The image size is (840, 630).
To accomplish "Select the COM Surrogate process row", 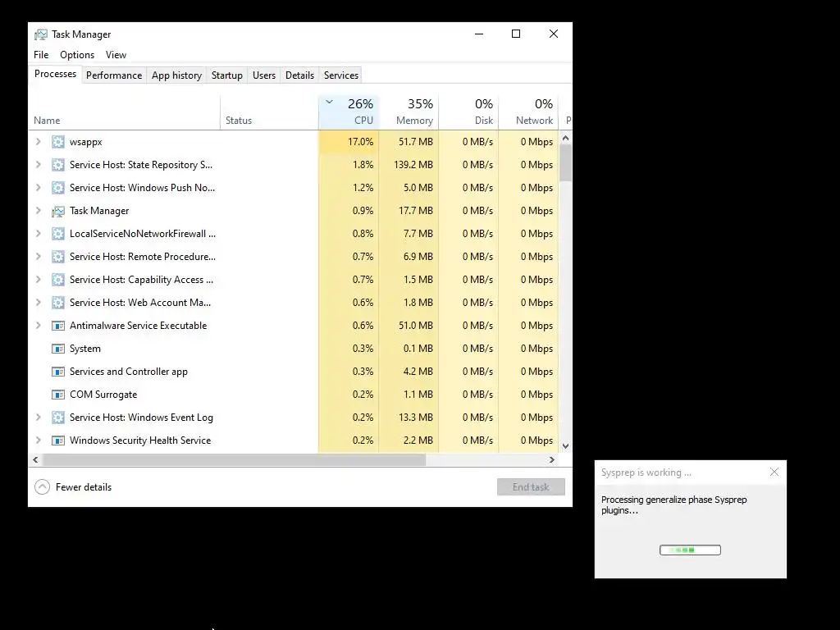I will click(294, 395).
